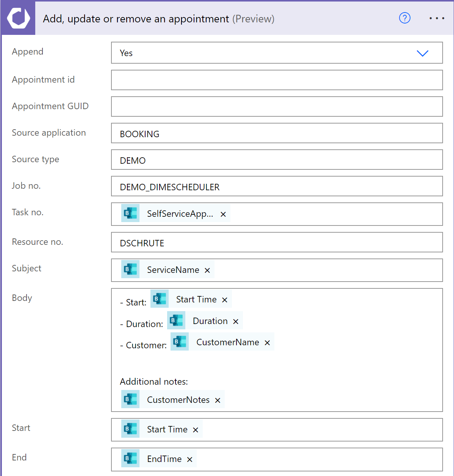Click the Source application field containing BOOKING
This screenshot has height=476, width=454.
pyautogui.click(x=277, y=133)
